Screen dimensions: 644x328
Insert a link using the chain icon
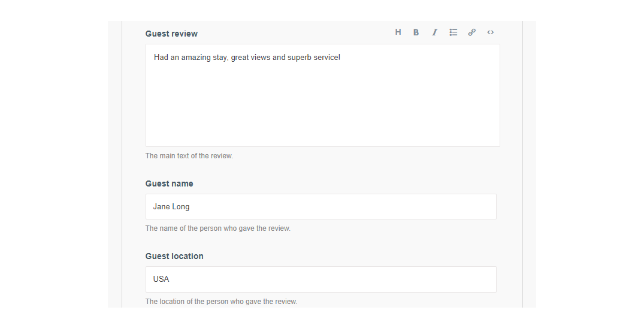(x=472, y=32)
